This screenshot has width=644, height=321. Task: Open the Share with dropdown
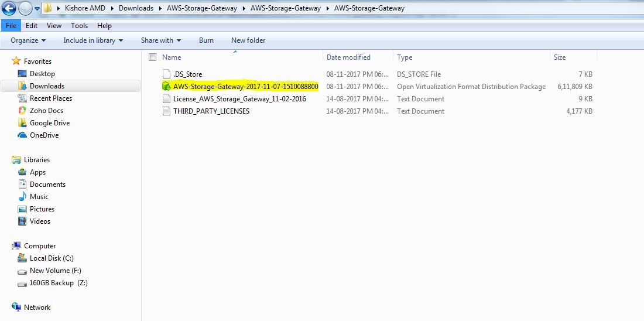161,40
